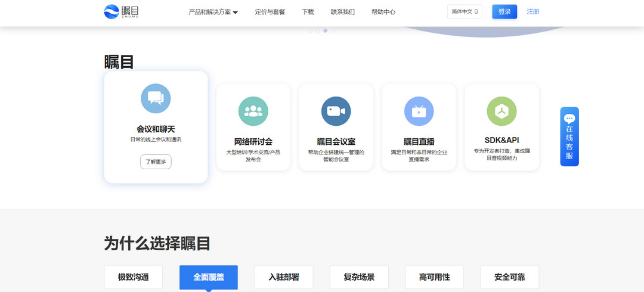Click the 瞩目会议室 video camera icon
This screenshot has height=292, width=644.
(x=336, y=111)
